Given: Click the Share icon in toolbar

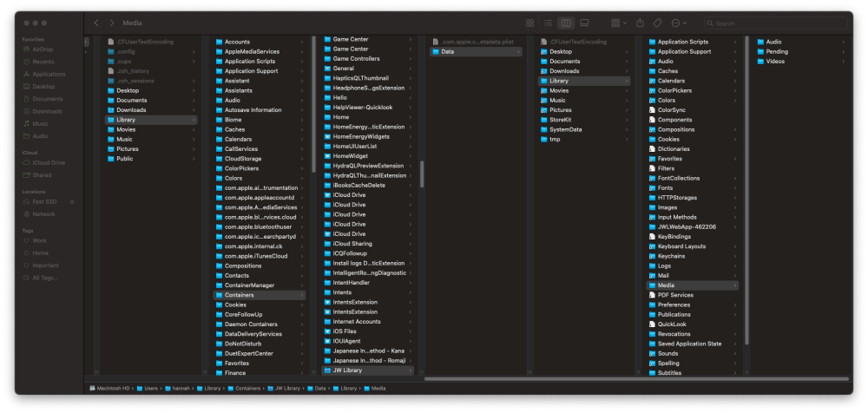Looking at the screenshot, I should pyautogui.click(x=641, y=23).
